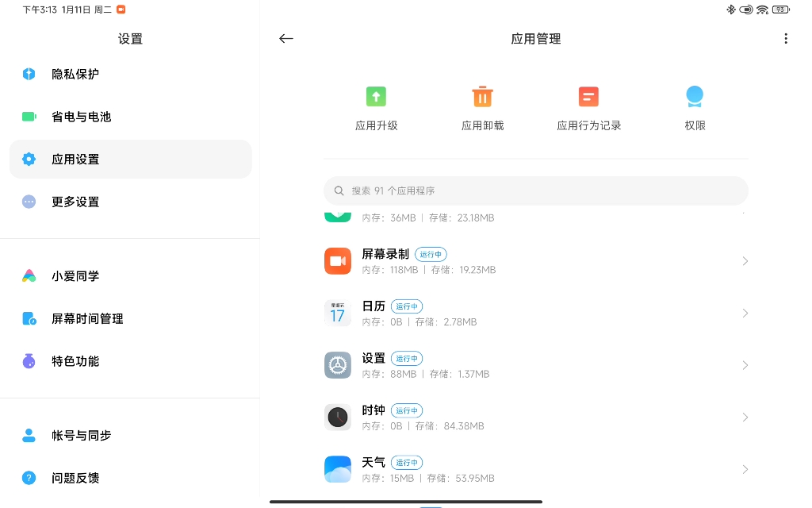Click the 日历 calendar app icon
The image size is (812, 508).
tap(338, 313)
